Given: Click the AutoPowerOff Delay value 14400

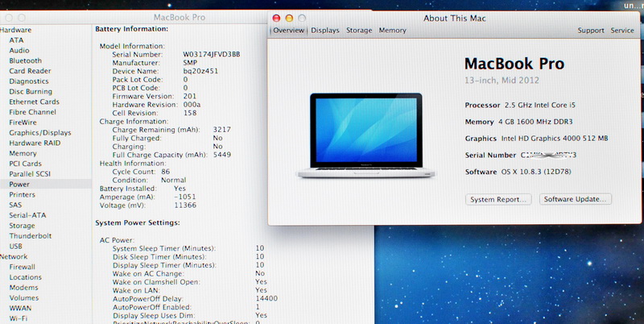Looking at the screenshot, I should (x=266, y=298).
